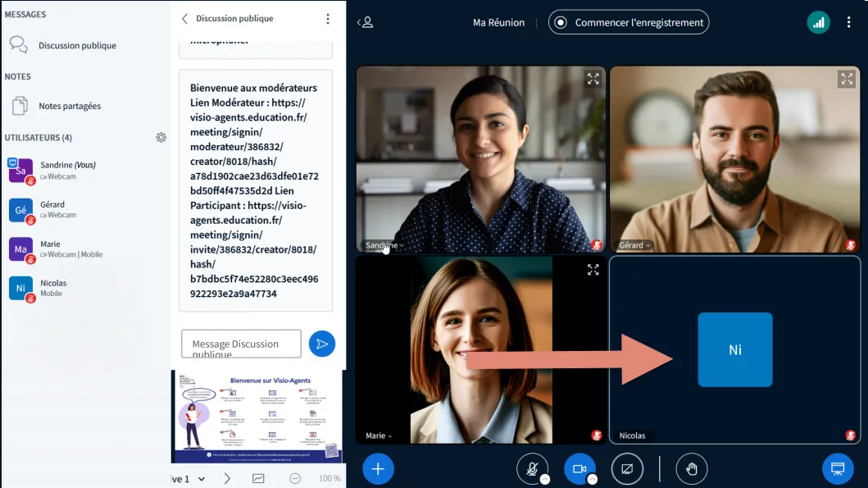Open the Discussion publique chat
The width and height of the screenshot is (868, 488).
pyautogui.click(x=78, y=45)
